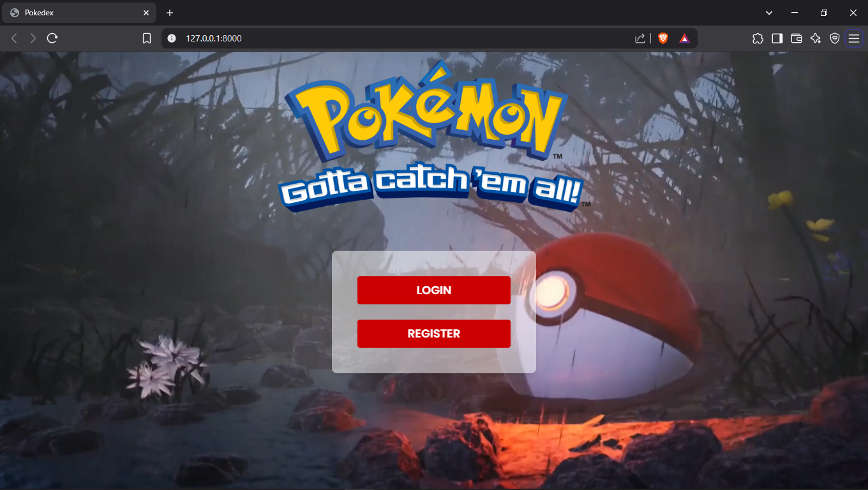Open the browser hamburger main menu
868x490 pixels.
click(x=854, y=38)
